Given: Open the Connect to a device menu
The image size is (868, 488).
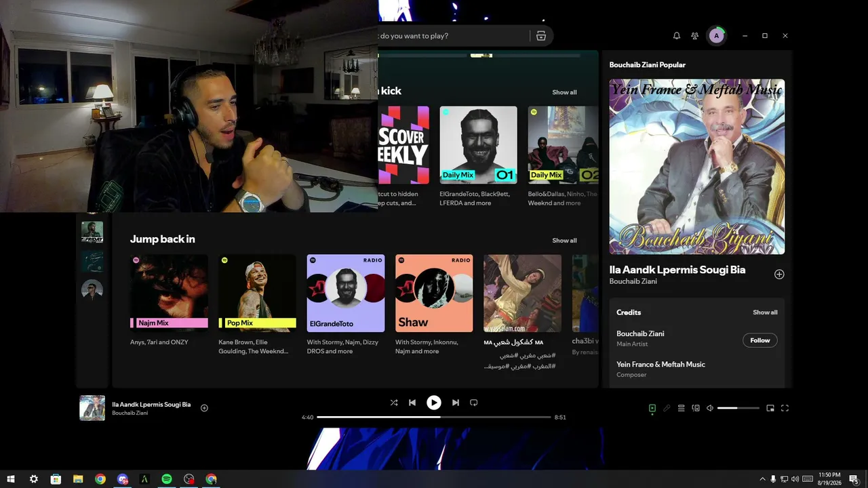Looking at the screenshot, I should [696, 408].
